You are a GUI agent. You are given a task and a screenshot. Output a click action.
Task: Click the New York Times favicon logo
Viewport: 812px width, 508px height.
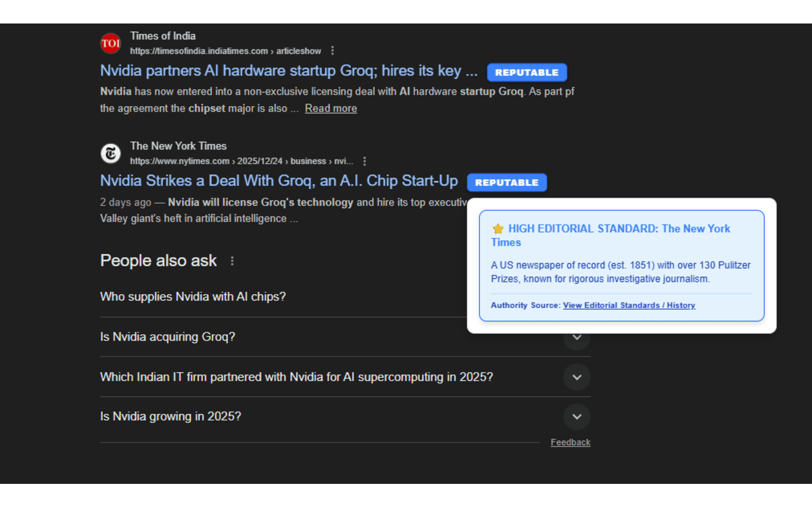110,154
